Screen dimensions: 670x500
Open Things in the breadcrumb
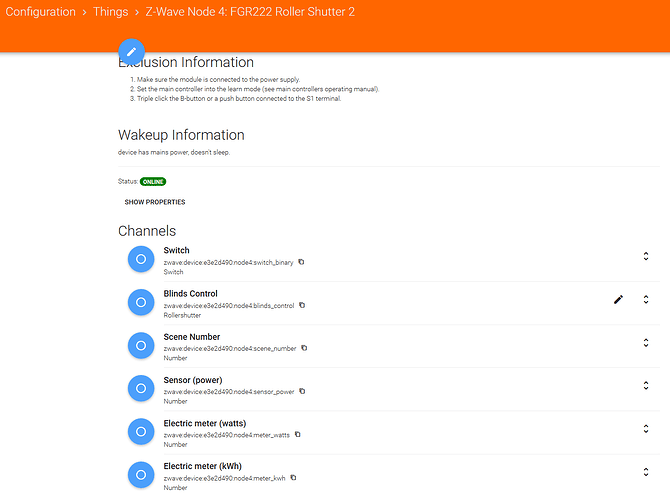(110, 12)
